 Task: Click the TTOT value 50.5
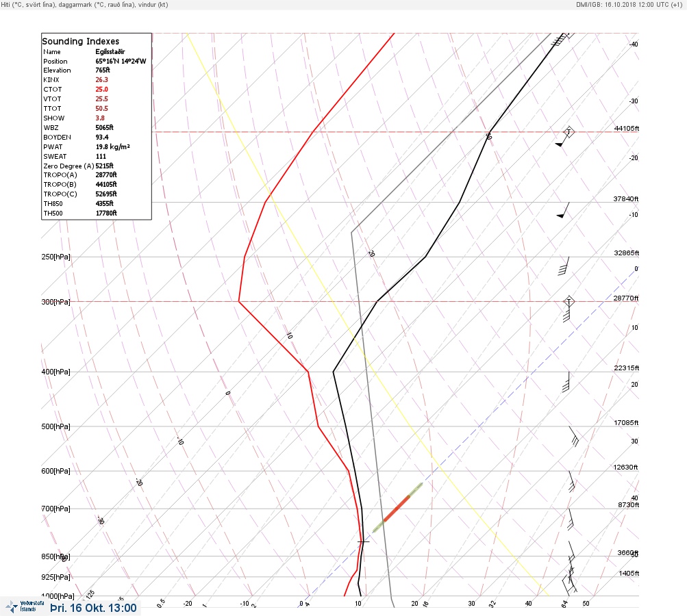(101, 109)
